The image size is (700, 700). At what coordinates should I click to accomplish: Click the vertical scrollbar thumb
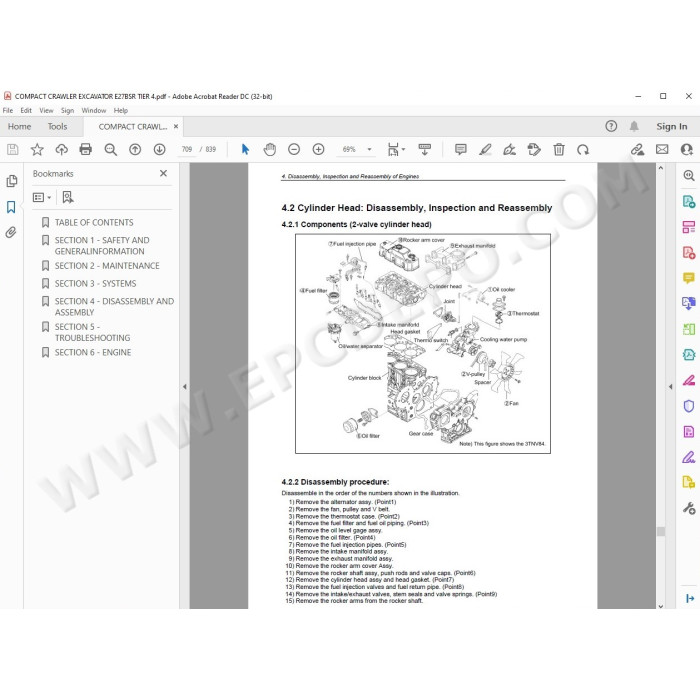[x=661, y=531]
